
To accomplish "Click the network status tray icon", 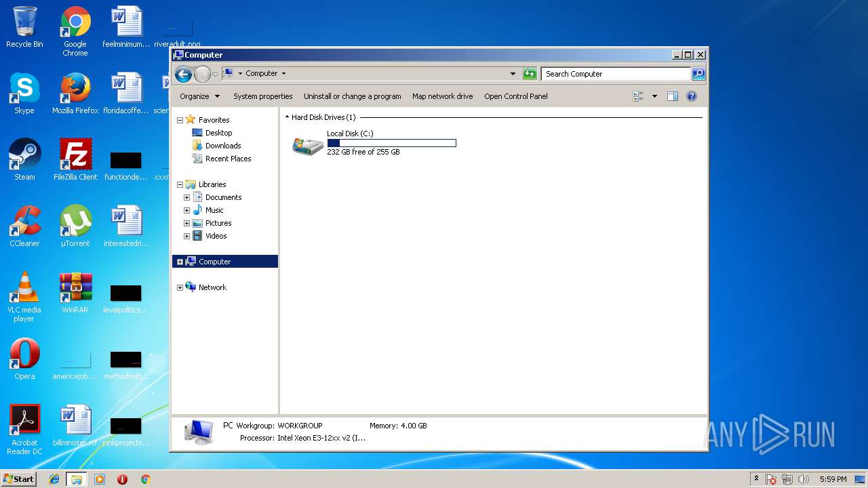I will click(787, 479).
